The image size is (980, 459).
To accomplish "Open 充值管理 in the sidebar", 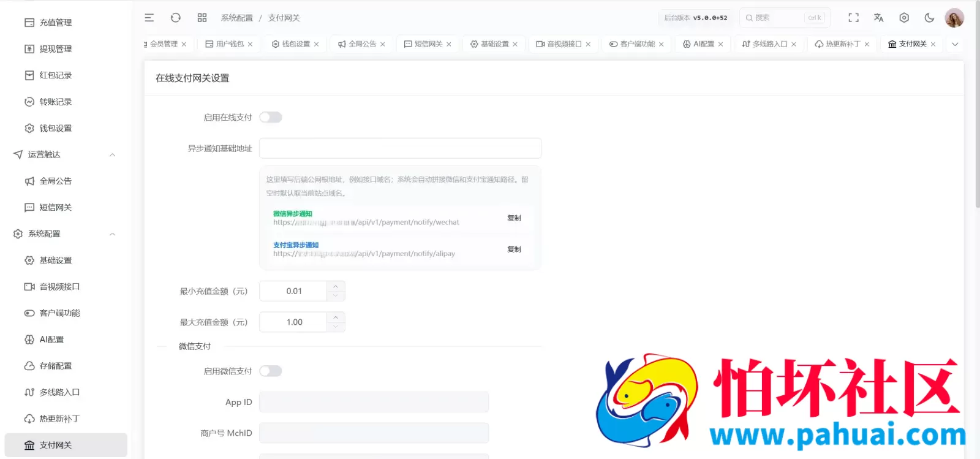I will [66, 23].
